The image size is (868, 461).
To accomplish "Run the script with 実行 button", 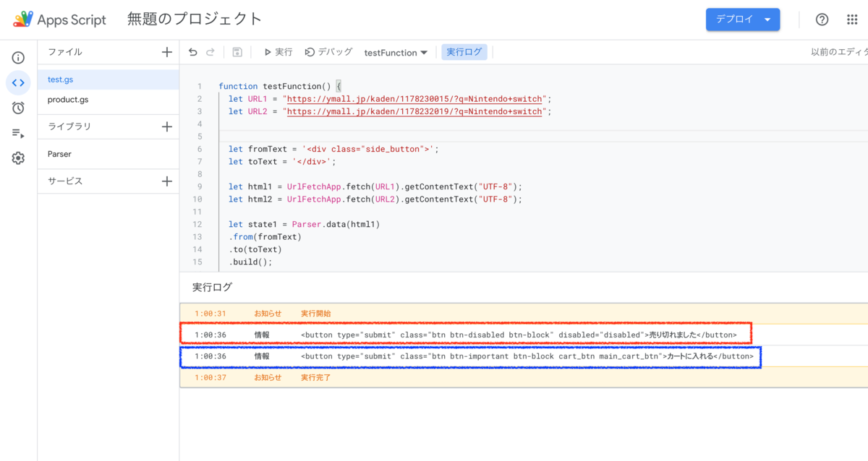I will 278,52.
